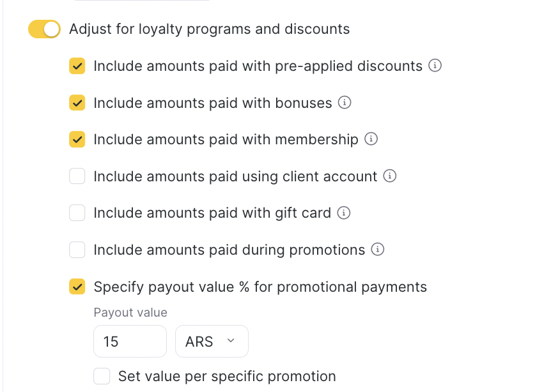Image resolution: width=551 pixels, height=392 pixels.
Task: Toggle off loyalty programs and discounts switch
Action: 44,29
